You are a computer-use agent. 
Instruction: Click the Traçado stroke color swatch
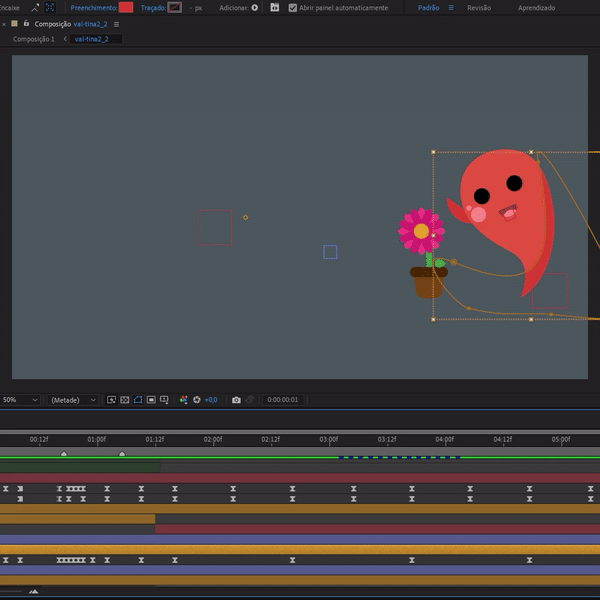175,7
